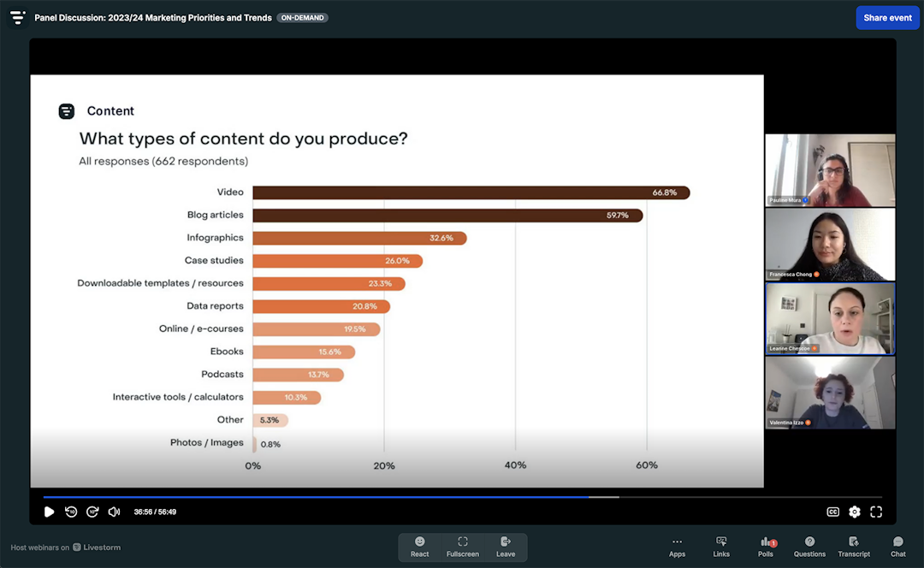The width and height of the screenshot is (924, 568).
Task: Click the Infographics 32.6% bar
Action: tap(359, 238)
